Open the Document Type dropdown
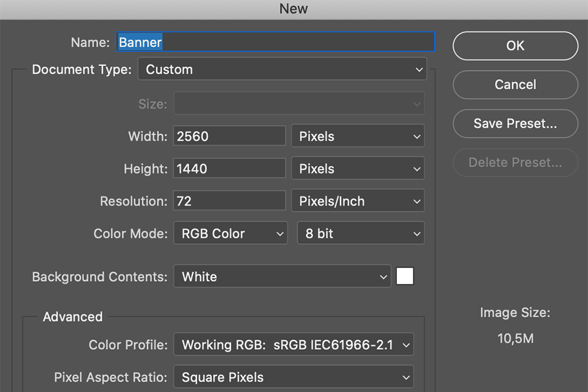 click(x=282, y=70)
